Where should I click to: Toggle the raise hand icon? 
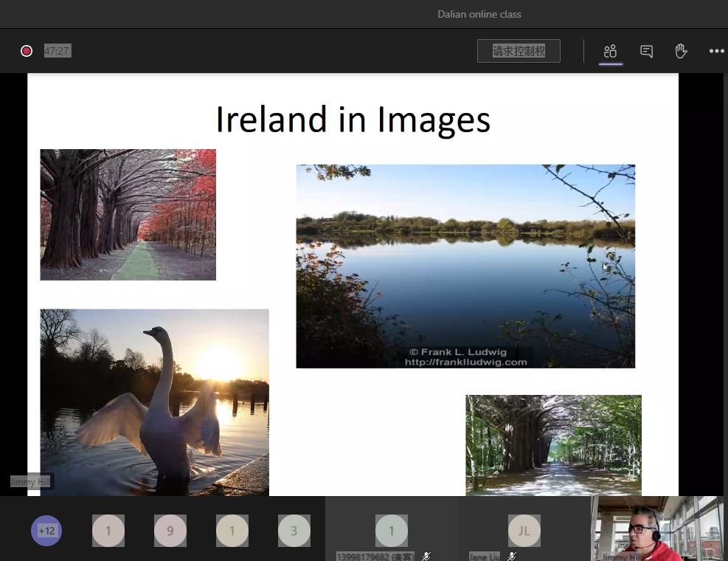[x=681, y=51]
